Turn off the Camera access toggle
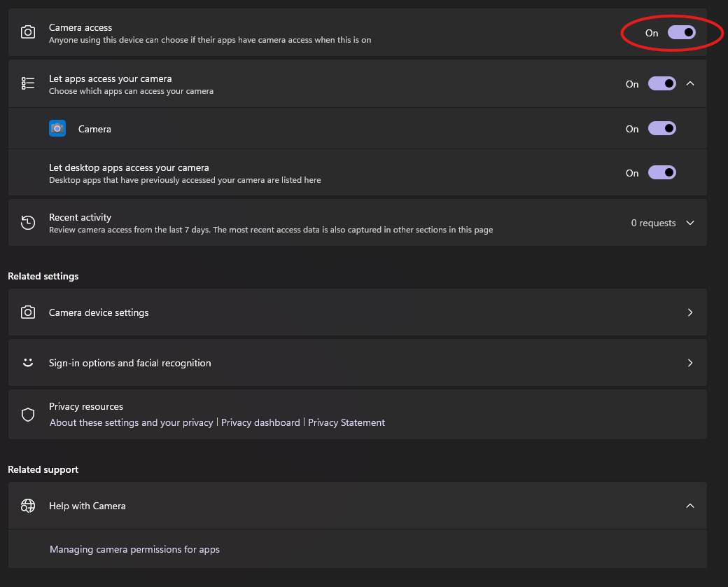 pos(680,33)
